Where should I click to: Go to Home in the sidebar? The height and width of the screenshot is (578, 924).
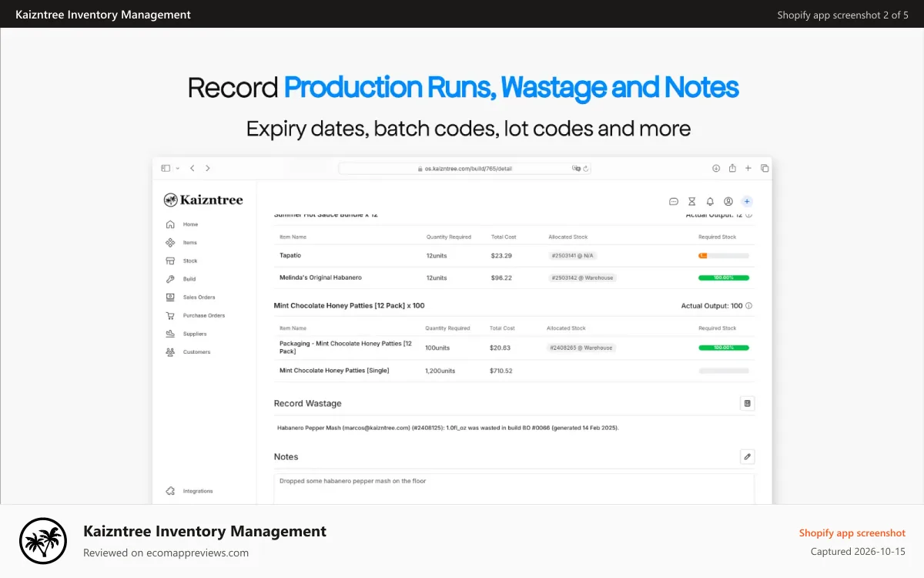[182, 224]
